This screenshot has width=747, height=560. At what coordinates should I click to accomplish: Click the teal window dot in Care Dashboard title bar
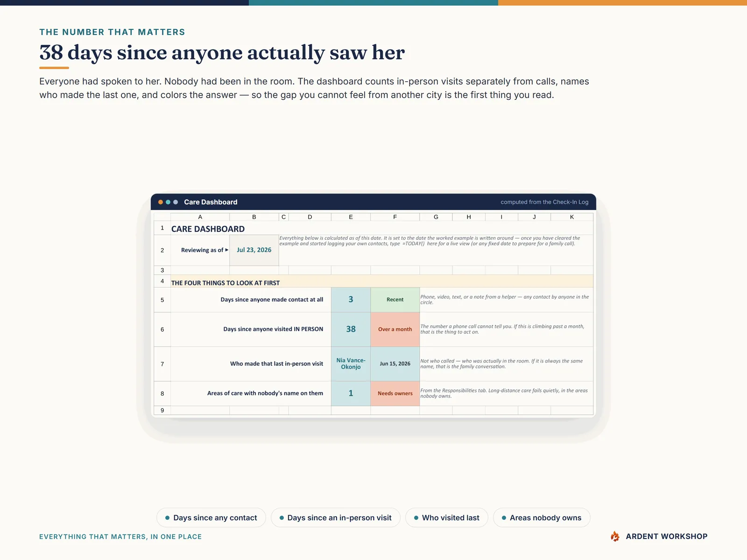(x=168, y=202)
